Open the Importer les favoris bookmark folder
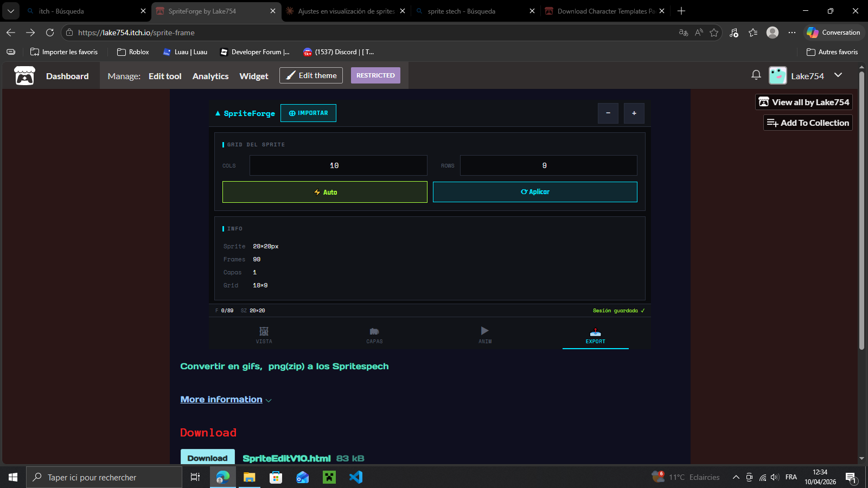Screen dimensions: 868x488 pos(64,52)
